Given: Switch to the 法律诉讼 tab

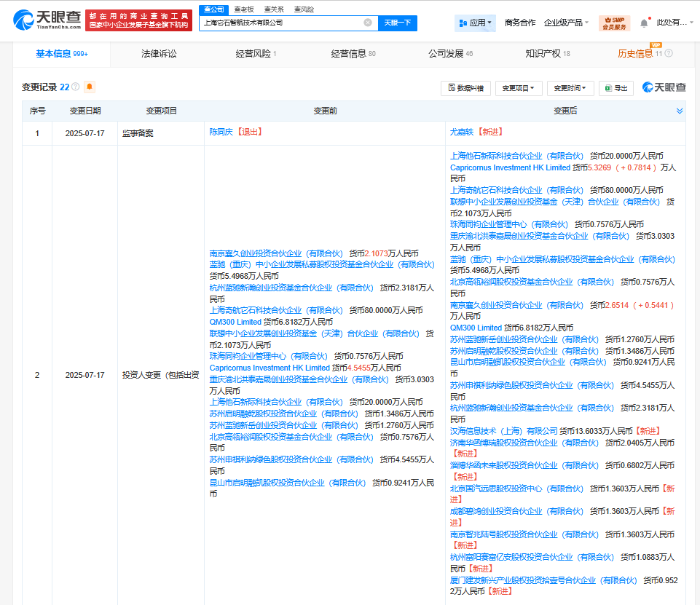Looking at the screenshot, I should coord(159,53).
